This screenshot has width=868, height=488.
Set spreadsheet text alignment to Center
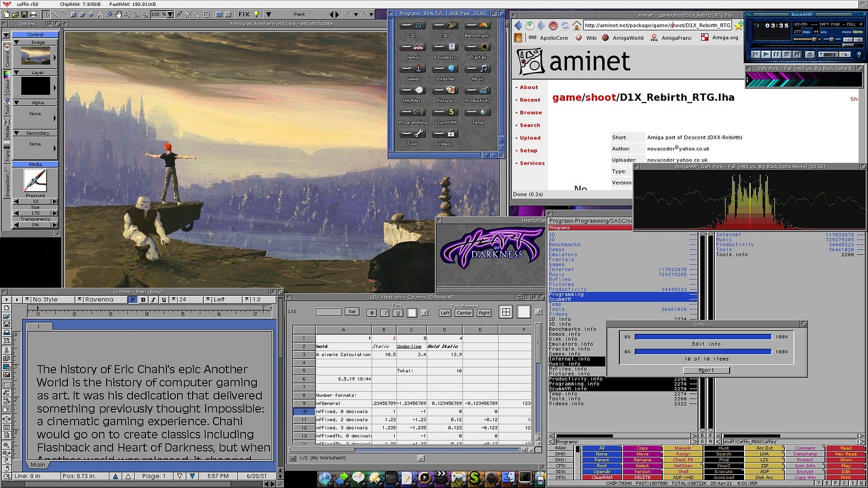[464, 313]
